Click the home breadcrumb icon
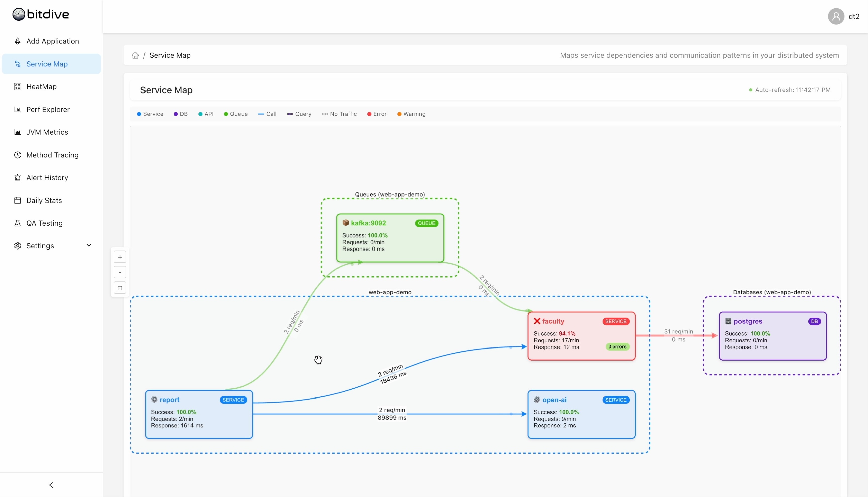 pyautogui.click(x=135, y=55)
